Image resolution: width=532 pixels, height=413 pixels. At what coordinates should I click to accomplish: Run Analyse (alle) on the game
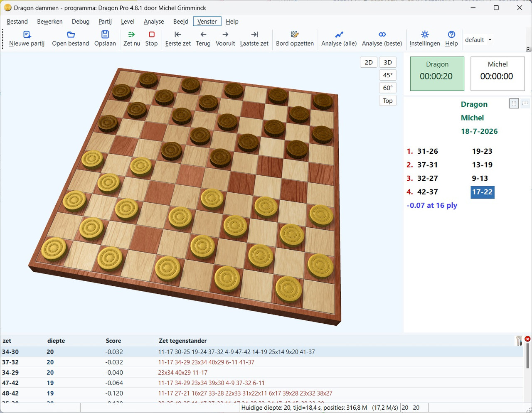[x=339, y=39]
